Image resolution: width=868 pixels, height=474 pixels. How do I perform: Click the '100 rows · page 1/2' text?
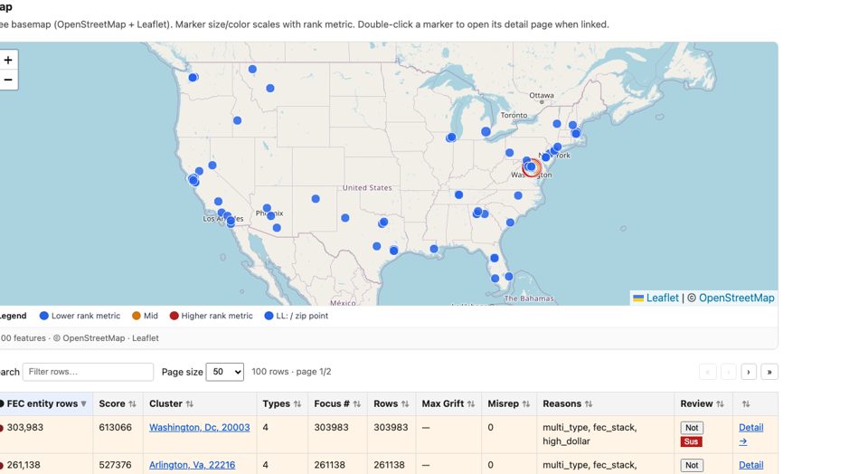[x=291, y=372]
